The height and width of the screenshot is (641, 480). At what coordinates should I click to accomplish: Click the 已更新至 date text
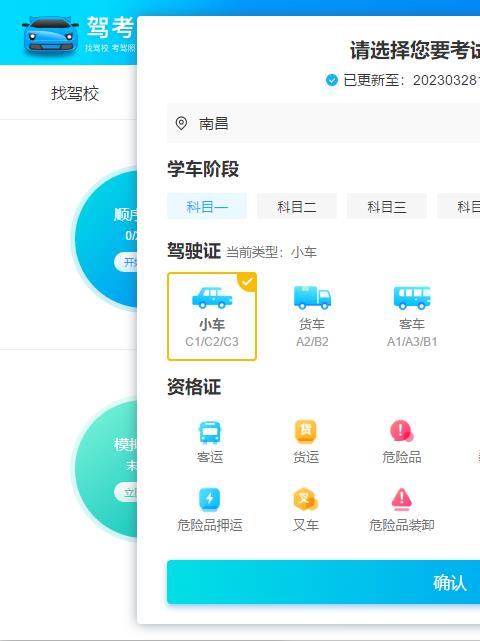(x=411, y=80)
